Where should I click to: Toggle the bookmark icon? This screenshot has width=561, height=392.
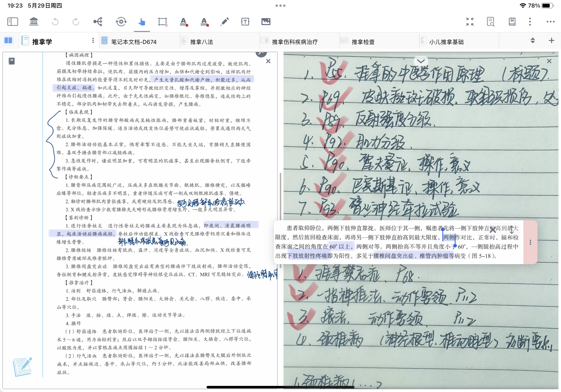(x=512, y=22)
